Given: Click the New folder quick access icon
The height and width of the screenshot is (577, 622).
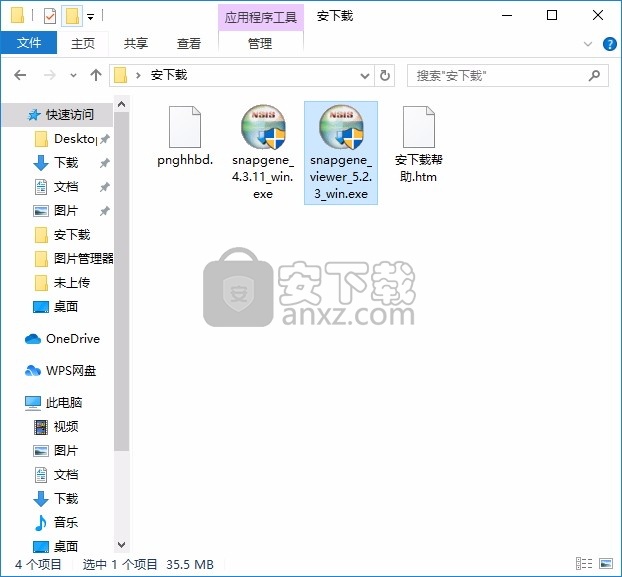Looking at the screenshot, I should [72, 16].
